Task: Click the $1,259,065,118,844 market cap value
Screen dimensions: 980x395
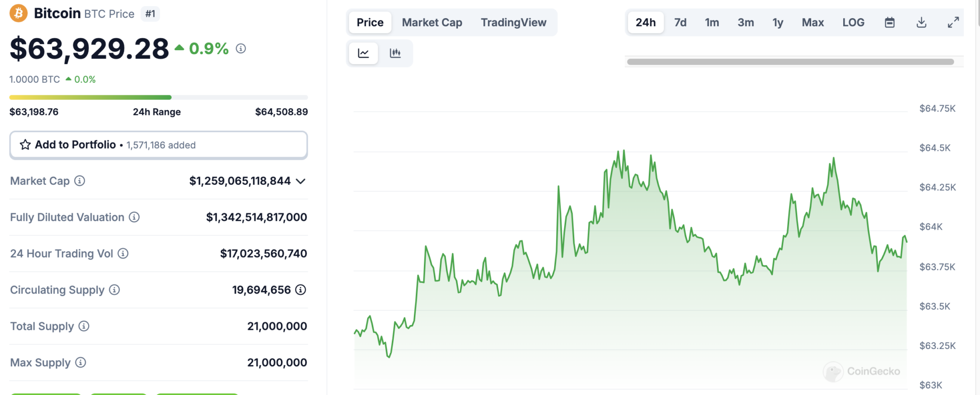Action: click(x=240, y=181)
